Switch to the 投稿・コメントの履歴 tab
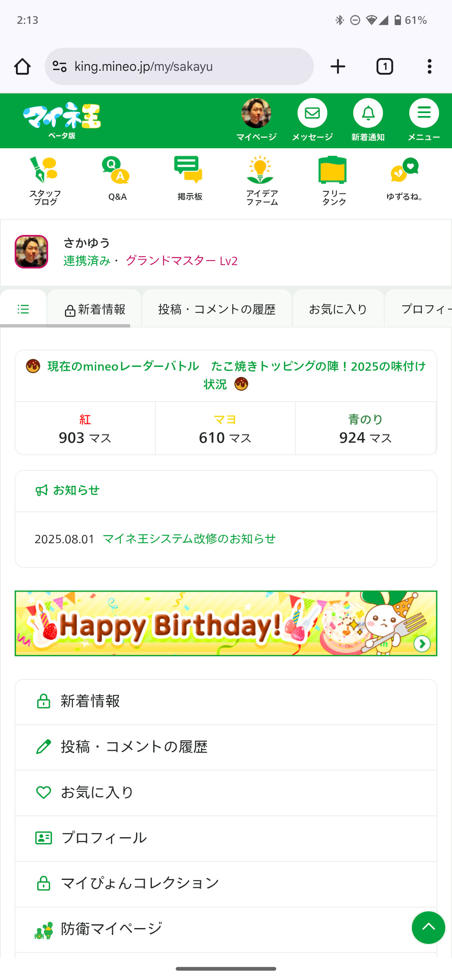 [217, 309]
